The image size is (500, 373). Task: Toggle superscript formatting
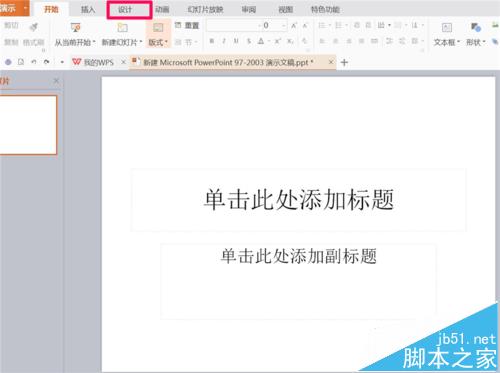pos(278,41)
